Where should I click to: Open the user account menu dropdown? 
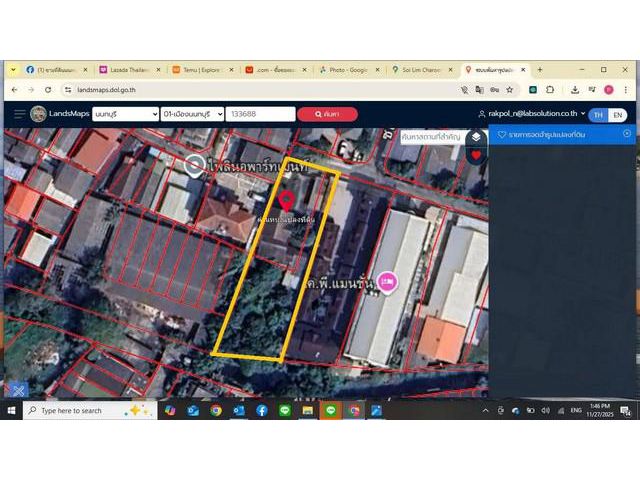click(531, 114)
